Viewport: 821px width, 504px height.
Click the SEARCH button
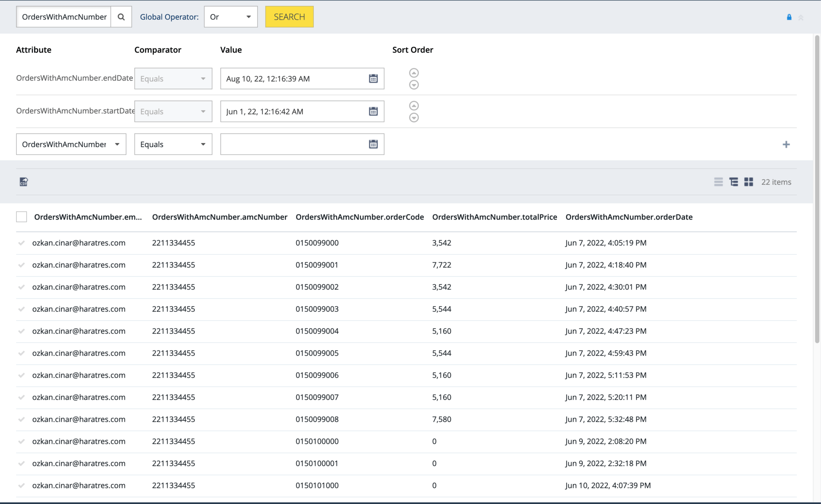(289, 16)
